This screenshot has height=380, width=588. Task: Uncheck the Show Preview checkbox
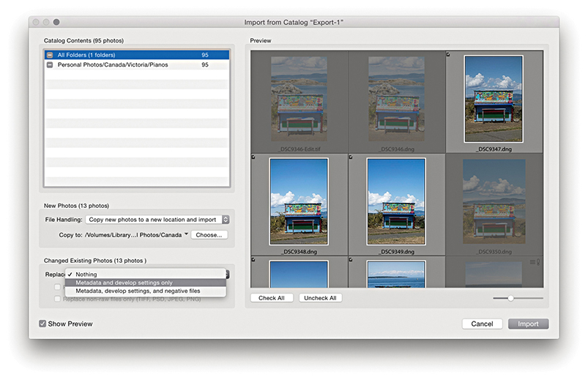[43, 324]
